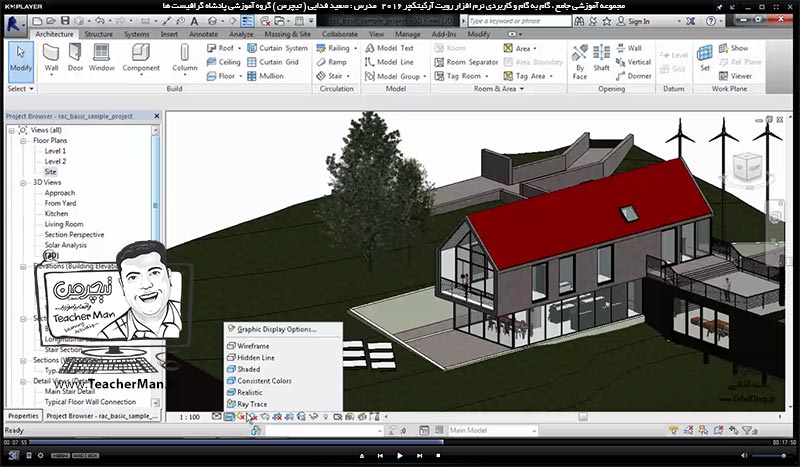Collapse the Views (all) tree node

point(11,130)
